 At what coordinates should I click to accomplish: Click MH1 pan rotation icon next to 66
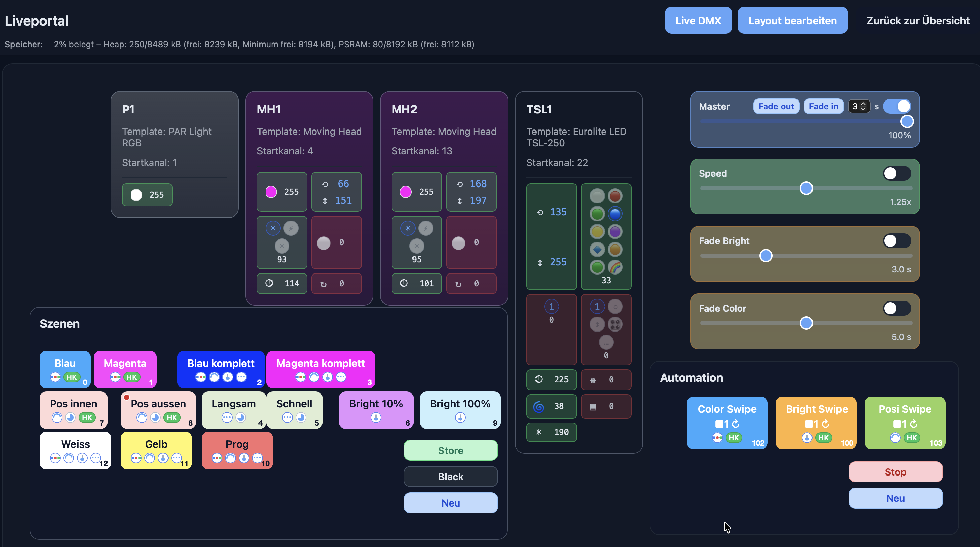click(x=325, y=184)
